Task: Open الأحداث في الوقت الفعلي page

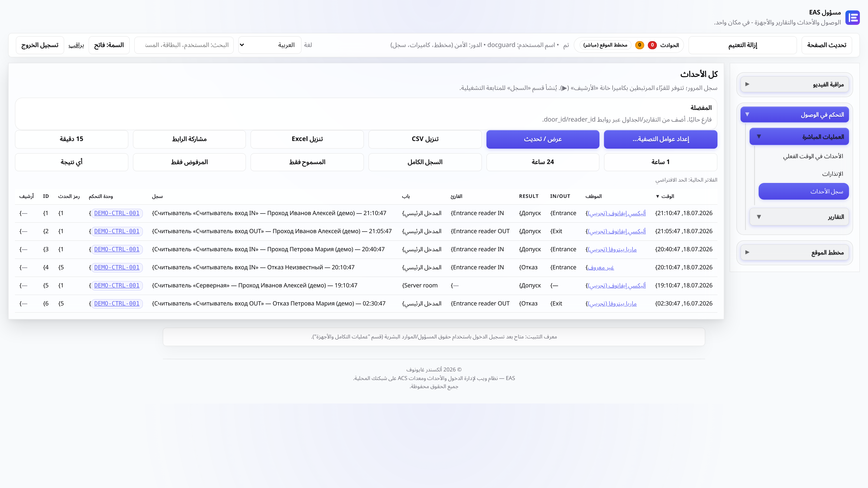Action: tap(813, 156)
